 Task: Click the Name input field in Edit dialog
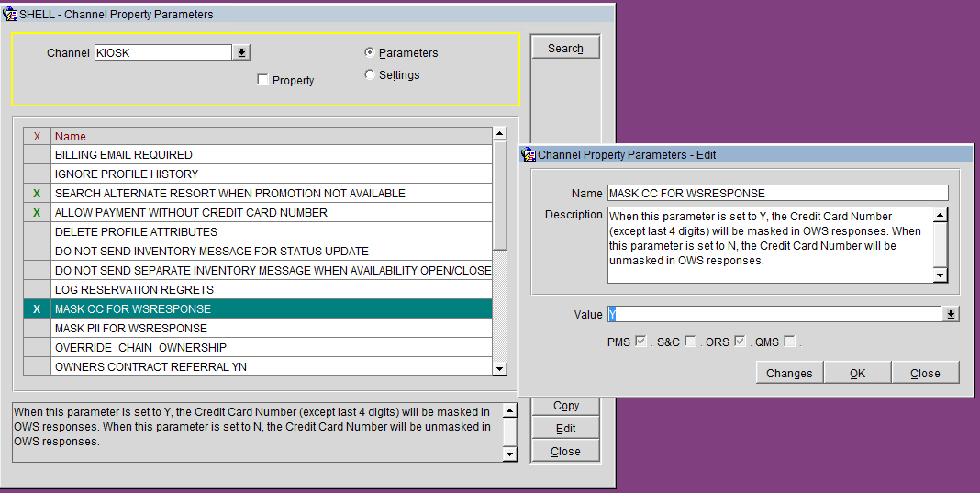click(777, 193)
